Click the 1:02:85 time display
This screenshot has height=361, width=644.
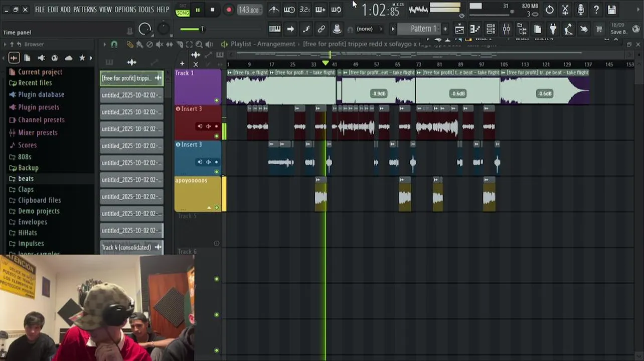tap(381, 10)
